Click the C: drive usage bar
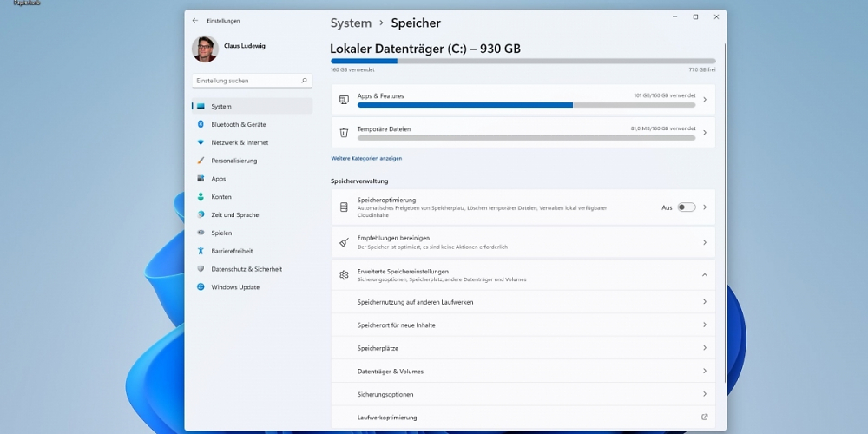 click(x=523, y=61)
